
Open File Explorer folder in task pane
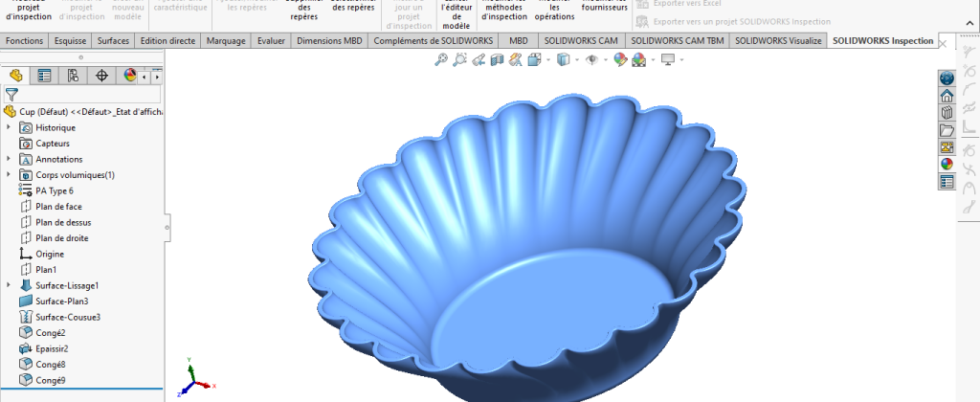click(947, 130)
